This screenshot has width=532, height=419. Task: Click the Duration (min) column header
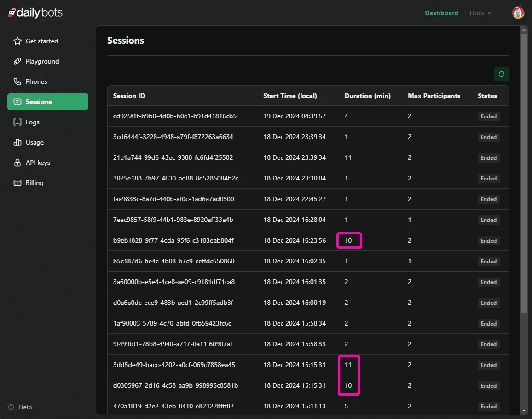coord(367,96)
